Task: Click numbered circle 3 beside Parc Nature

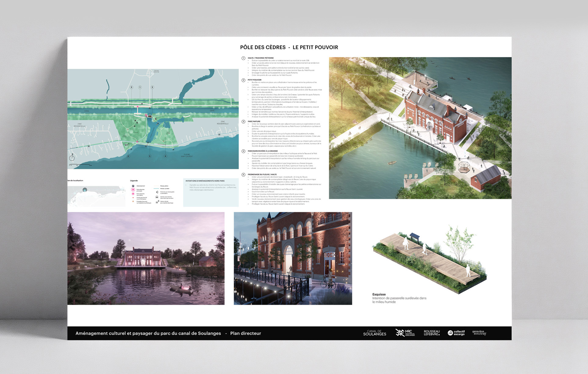Action: [x=243, y=122]
